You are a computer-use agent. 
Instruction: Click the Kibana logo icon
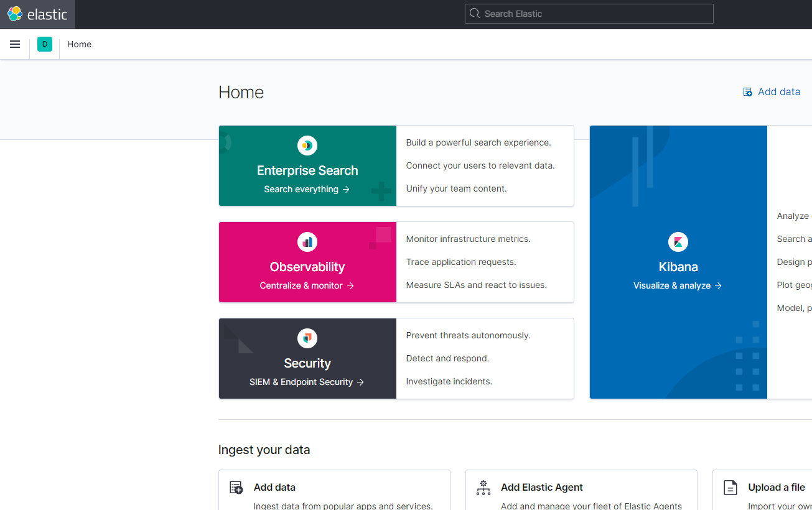(678, 242)
